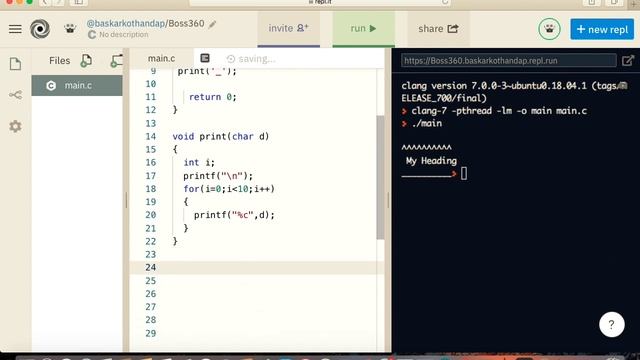The height and width of the screenshot is (360, 640).
Task: Click the clang-7 compile command line
Action: point(499,111)
